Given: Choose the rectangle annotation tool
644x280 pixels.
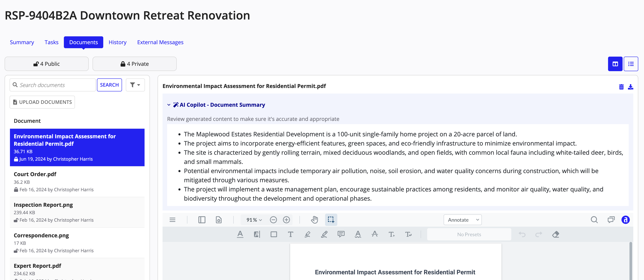Looking at the screenshot, I should [273, 234].
